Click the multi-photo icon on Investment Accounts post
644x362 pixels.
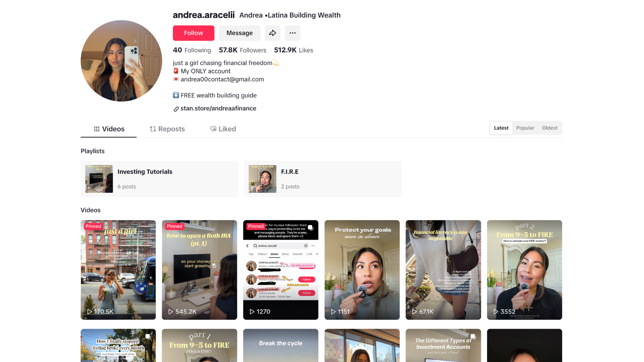tap(473, 337)
